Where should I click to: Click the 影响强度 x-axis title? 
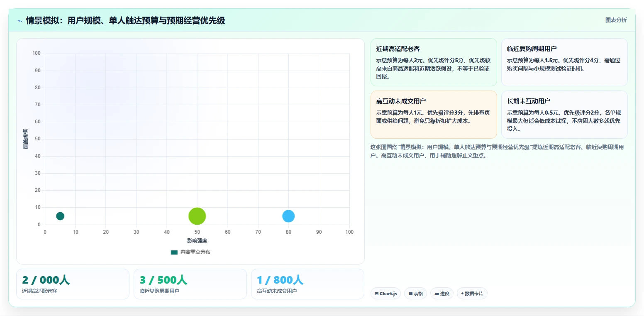click(197, 241)
